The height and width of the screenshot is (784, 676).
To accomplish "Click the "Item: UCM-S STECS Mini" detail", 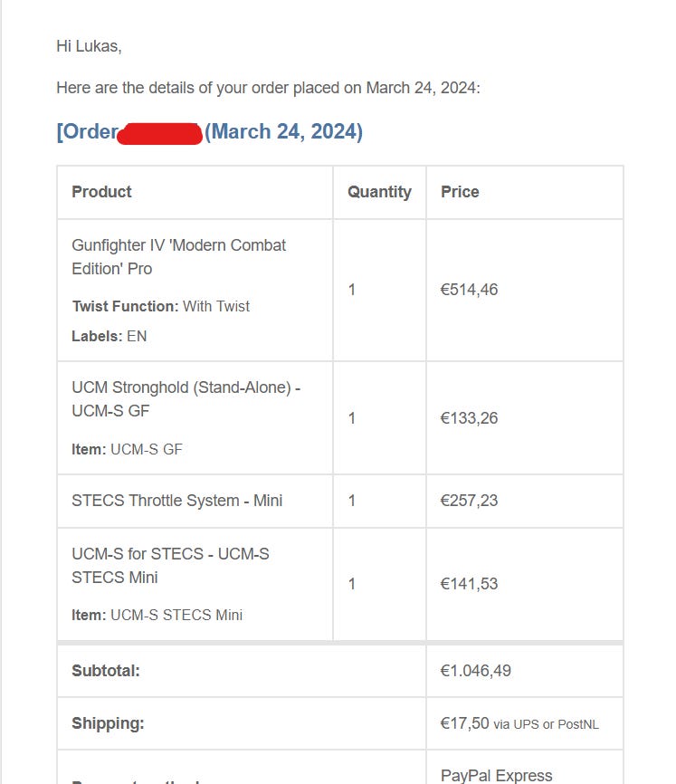I will coord(157,615).
